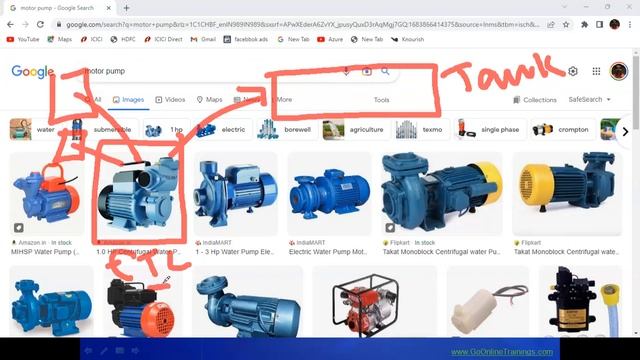Viewport: 640px width, 360px height.
Task: Open the Tools filter button
Action: (x=382, y=100)
